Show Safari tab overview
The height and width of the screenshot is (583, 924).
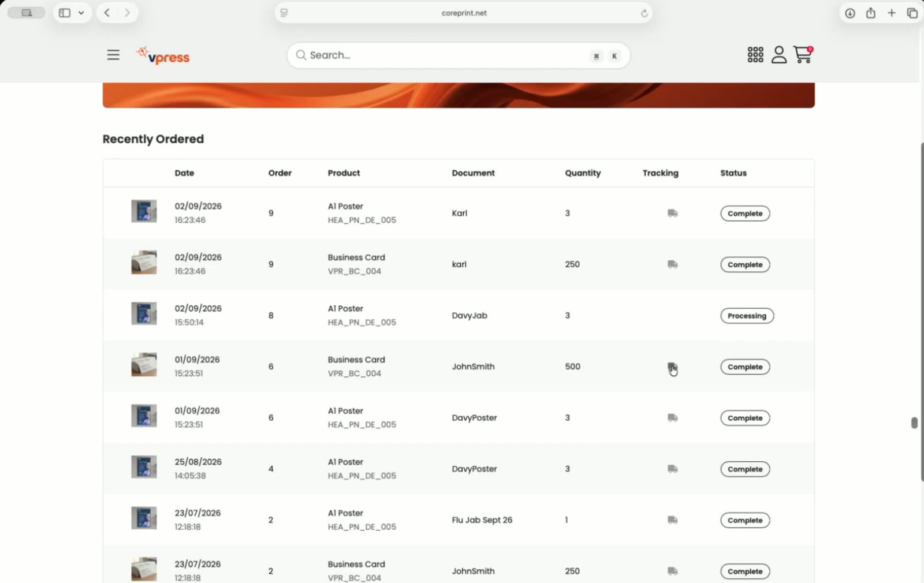[912, 13]
